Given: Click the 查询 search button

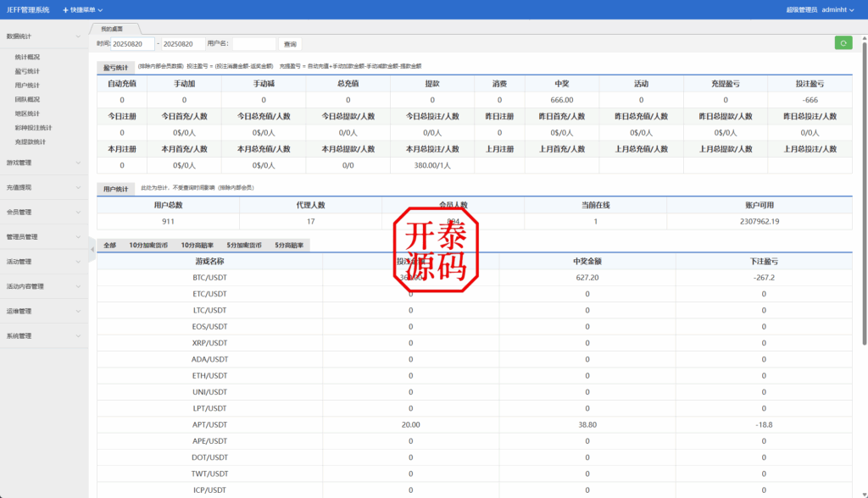Looking at the screenshot, I should (x=289, y=43).
